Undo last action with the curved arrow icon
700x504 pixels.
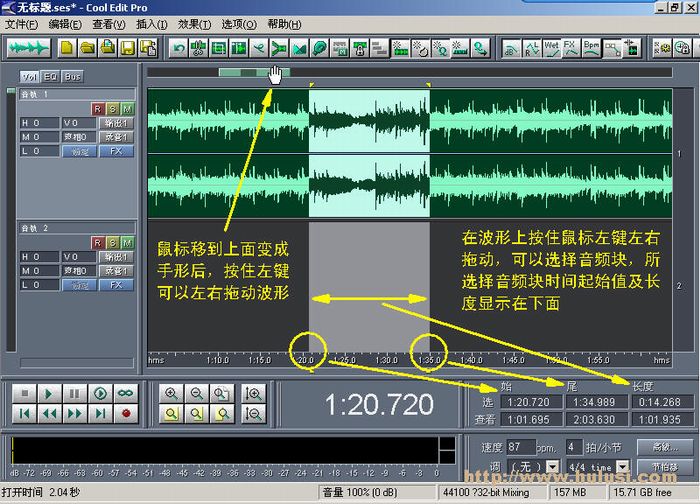tap(179, 48)
